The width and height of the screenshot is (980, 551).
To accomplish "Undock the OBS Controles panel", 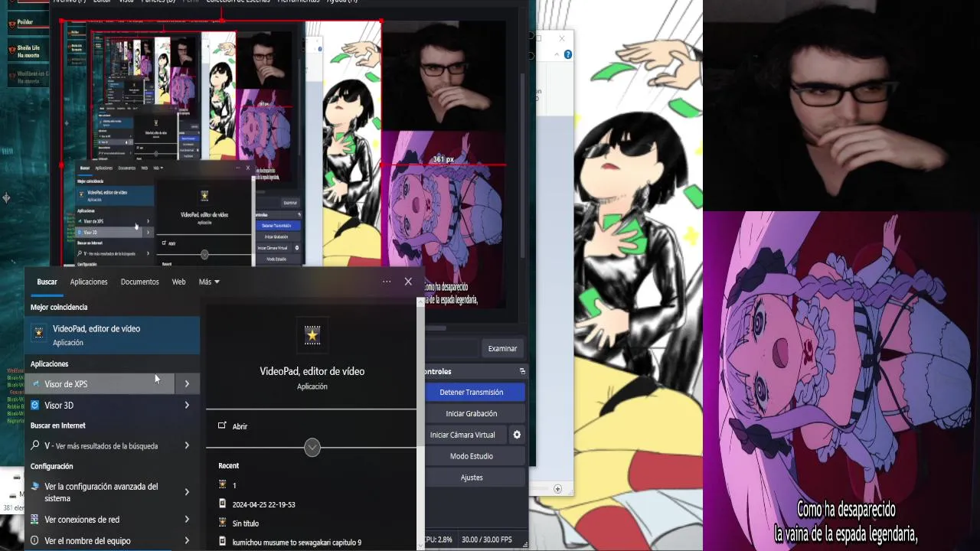I will click(522, 371).
